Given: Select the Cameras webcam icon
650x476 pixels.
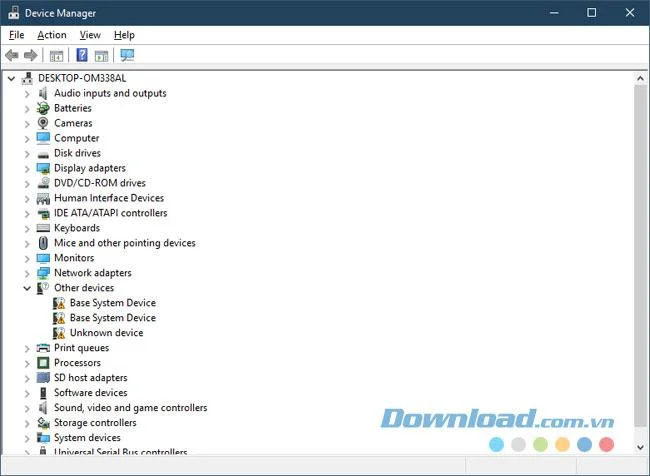Looking at the screenshot, I should [43, 123].
